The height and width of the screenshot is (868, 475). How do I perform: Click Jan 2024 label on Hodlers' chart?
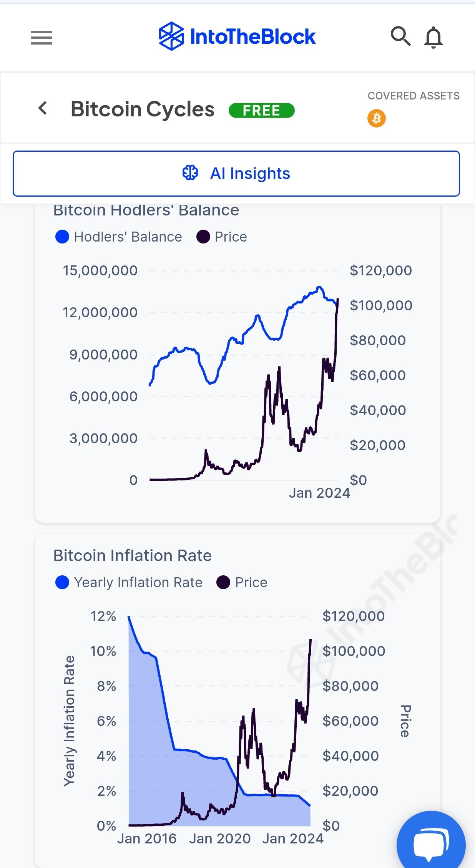tap(319, 493)
